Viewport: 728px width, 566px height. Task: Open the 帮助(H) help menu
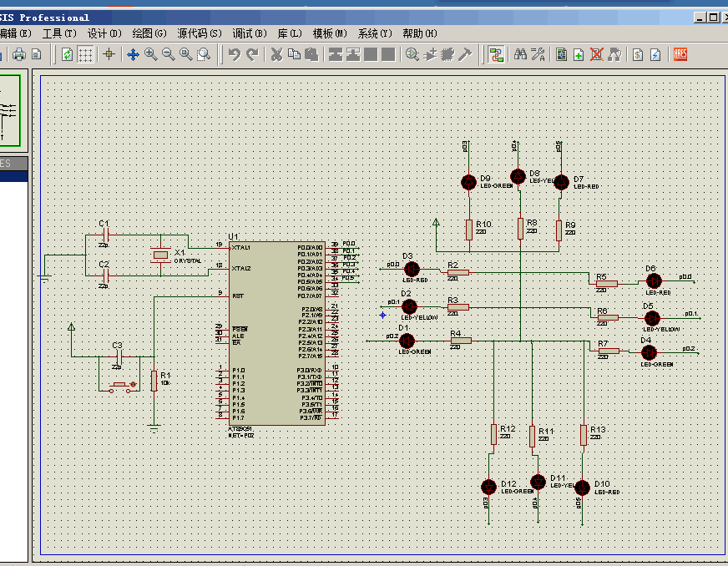tap(419, 33)
